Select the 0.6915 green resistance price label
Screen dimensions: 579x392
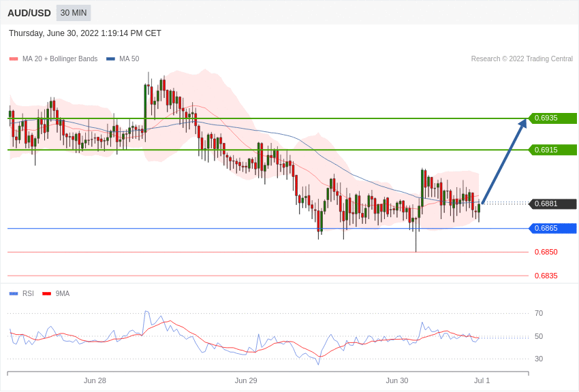tap(553, 150)
